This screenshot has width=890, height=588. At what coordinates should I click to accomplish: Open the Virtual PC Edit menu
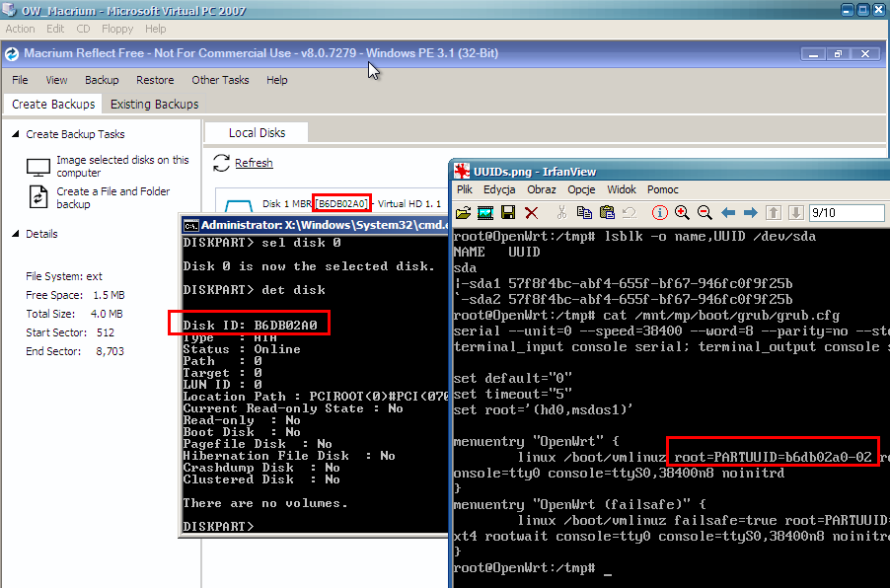[x=55, y=29]
